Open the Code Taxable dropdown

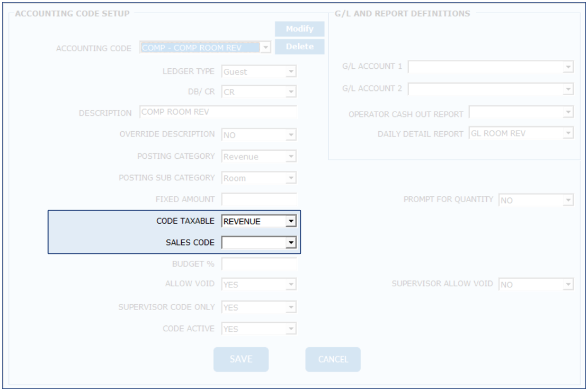click(x=290, y=222)
